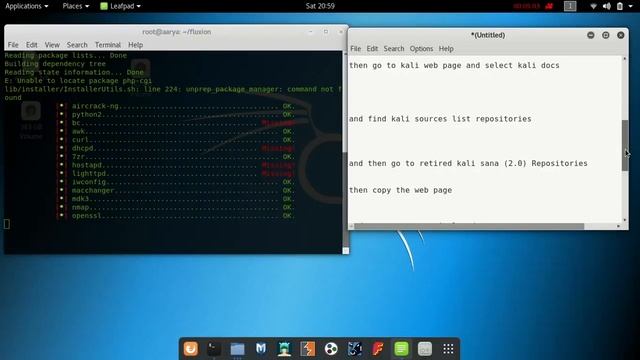Expand the system menu arrow at top right
This screenshot has height=360, width=640.
pyautogui.click(x=631, y=6)
